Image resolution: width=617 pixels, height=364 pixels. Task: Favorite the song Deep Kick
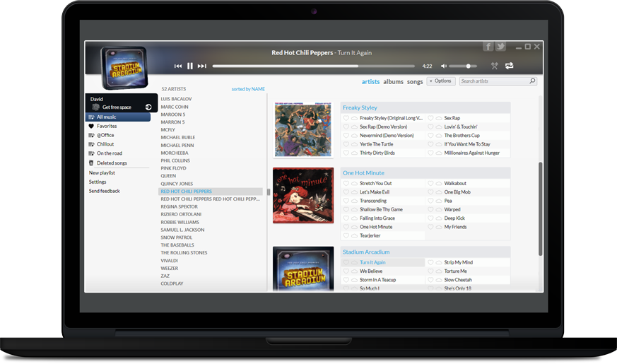click(x=430, y=218)
